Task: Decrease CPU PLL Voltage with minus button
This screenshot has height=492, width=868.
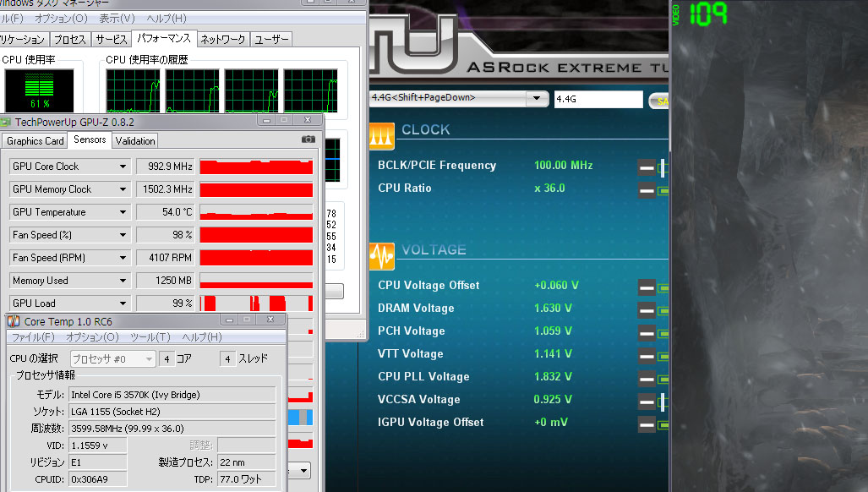Action: pyautogui.click(x=646, y=379)
